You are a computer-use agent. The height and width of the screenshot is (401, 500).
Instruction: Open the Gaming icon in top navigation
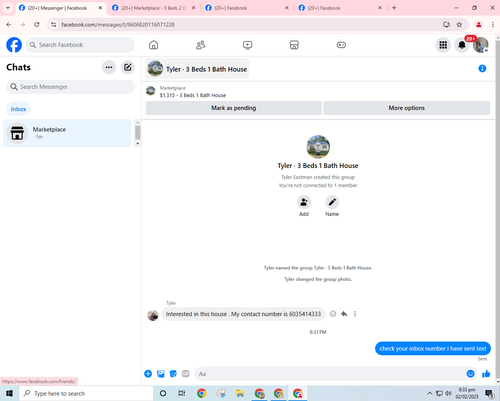pyautogui.click(x=341, y=45)
